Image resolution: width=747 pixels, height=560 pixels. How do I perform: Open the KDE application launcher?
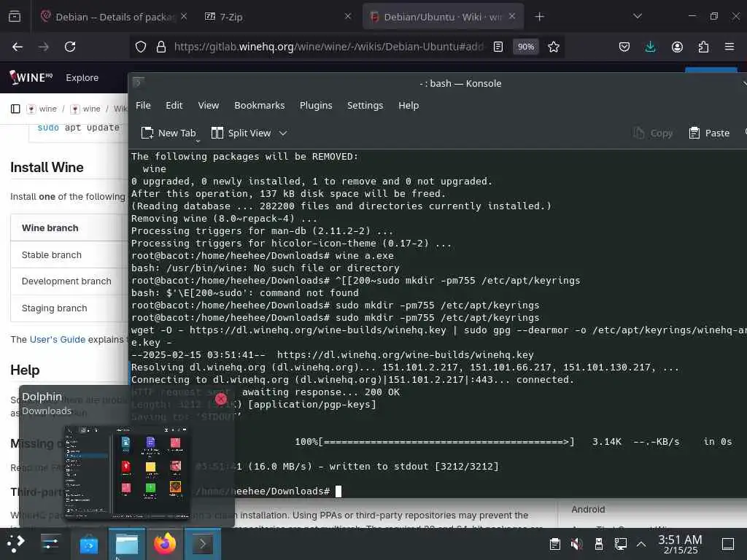(x=15, y=544)
